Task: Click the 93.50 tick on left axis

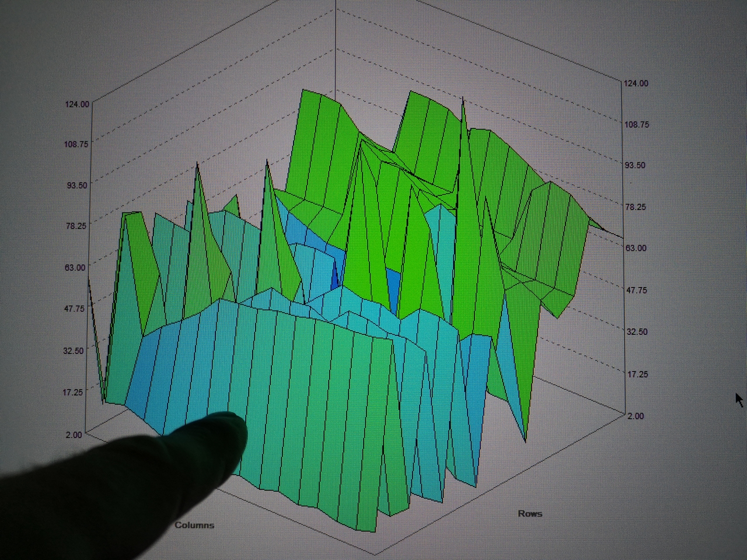Action: pos(76,185)
